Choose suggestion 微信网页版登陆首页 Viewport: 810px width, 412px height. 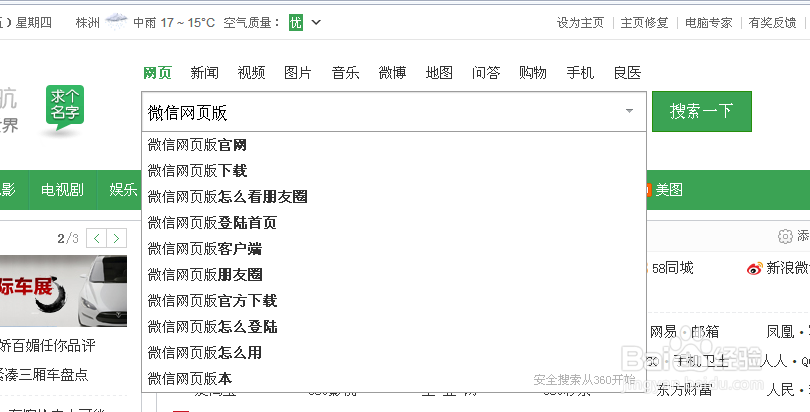tap(394, 223)
